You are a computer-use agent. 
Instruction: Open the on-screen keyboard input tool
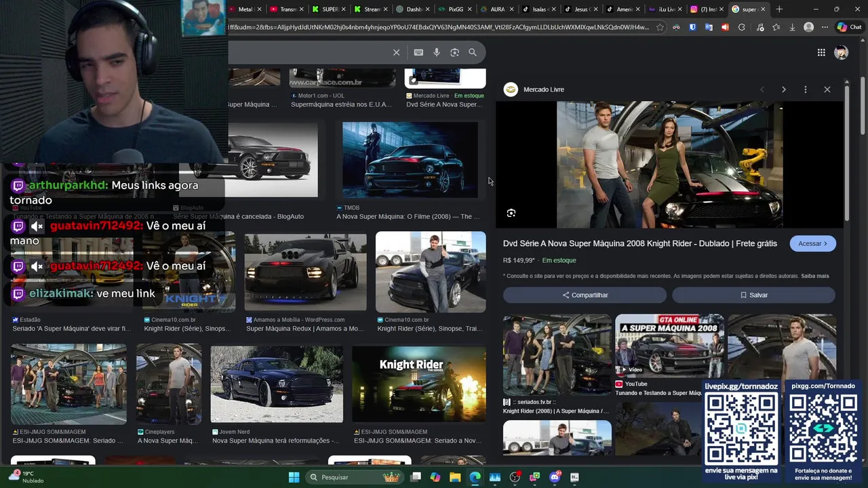click(x=418, y=52)
